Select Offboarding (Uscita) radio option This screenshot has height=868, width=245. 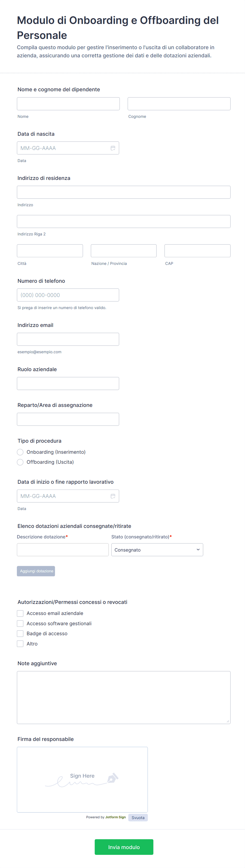tap(20, 462)
